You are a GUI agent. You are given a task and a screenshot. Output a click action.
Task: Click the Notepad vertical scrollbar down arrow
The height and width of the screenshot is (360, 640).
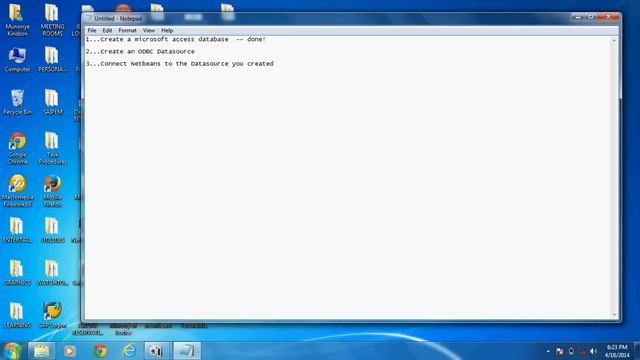(x=614, y=315)
